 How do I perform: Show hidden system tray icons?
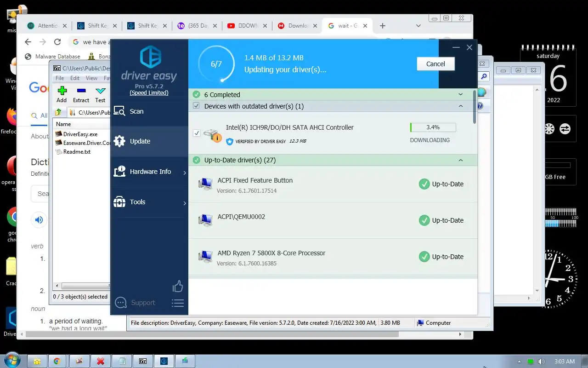(520, 362)
